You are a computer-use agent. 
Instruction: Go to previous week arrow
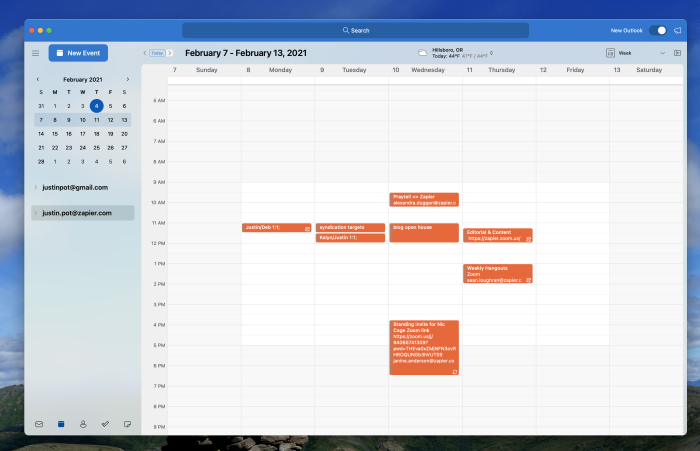(145, 53)
